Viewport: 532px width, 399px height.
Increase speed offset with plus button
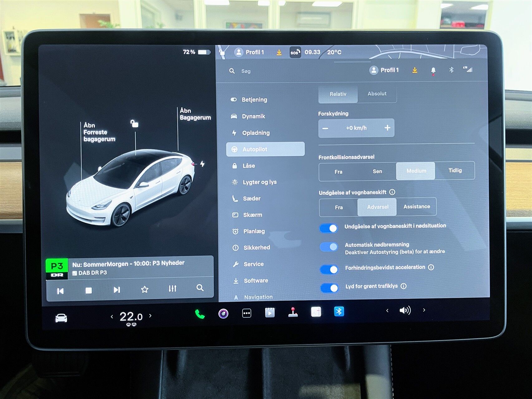tap(387, 127)
